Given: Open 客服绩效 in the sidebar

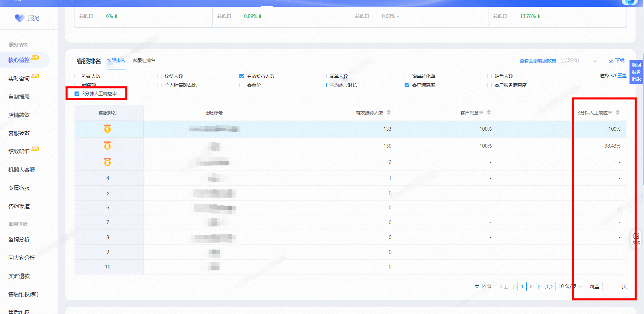Looking at the screenshot, I should (x=19, y=133).
